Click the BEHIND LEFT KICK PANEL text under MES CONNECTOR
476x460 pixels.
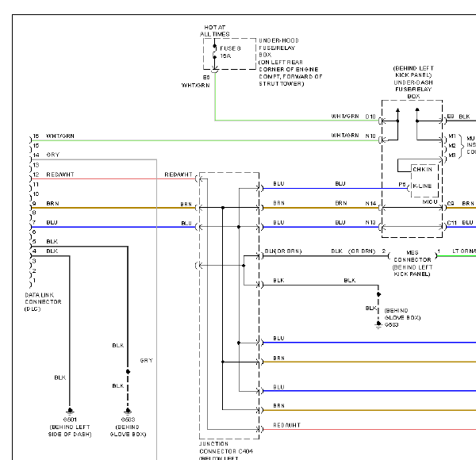[x=413, y=270]
